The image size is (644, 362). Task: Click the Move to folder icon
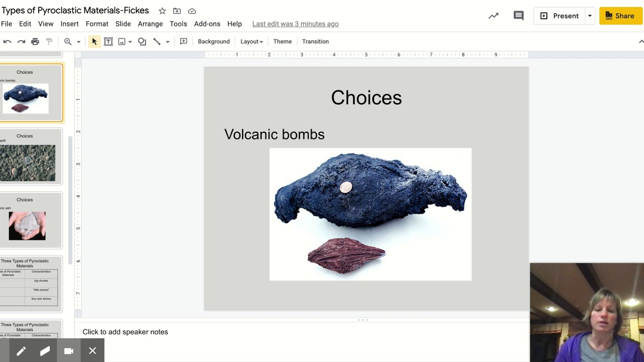coord(177,11)
